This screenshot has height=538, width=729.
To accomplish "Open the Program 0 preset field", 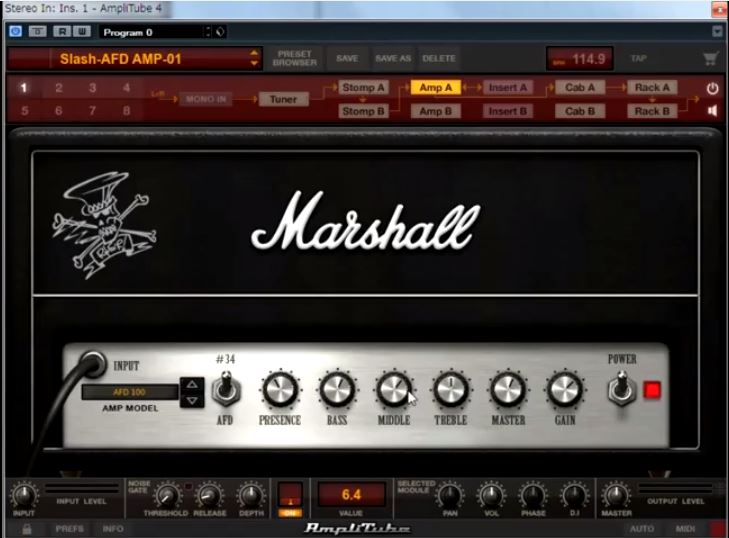I will click(x=151, y=32).
